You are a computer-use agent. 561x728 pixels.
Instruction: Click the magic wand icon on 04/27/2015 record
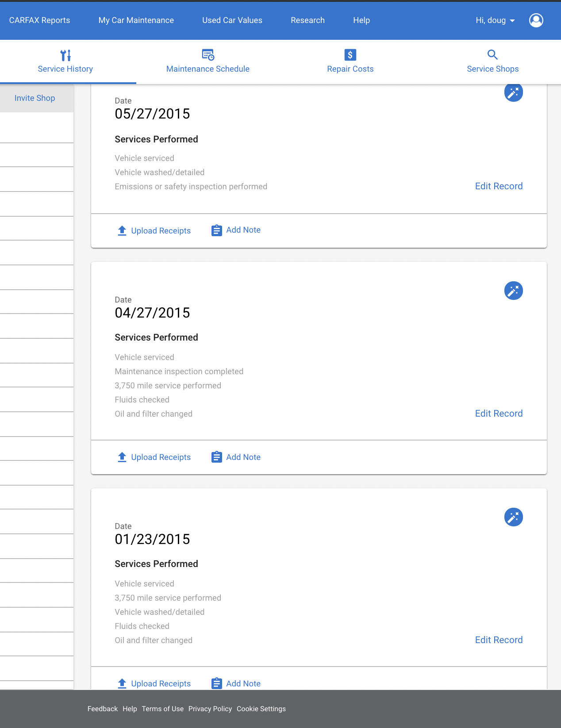(514, 291)
